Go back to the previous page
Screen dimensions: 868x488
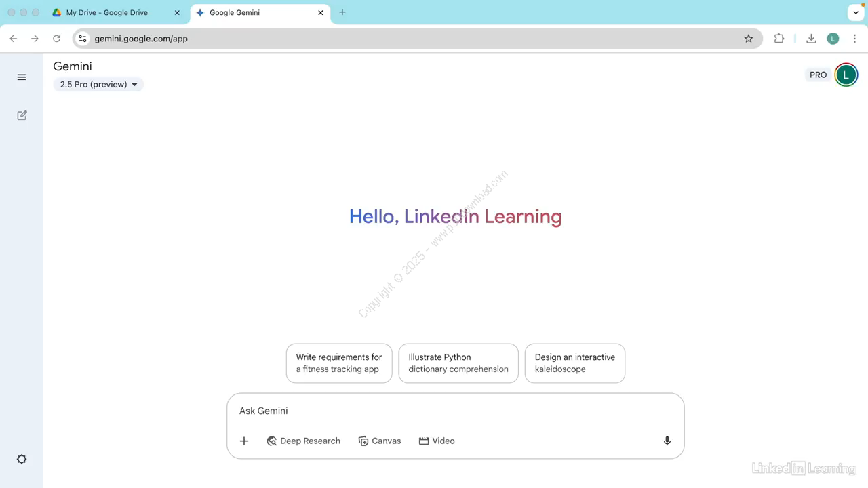[x=14, y=39]
